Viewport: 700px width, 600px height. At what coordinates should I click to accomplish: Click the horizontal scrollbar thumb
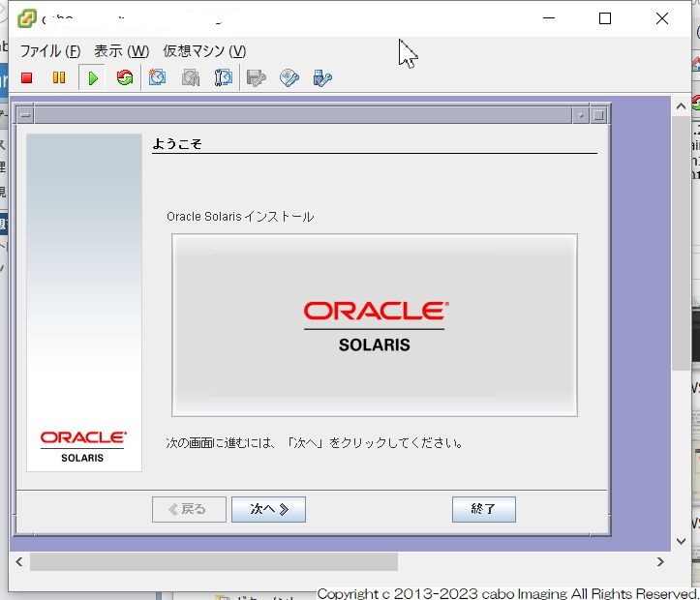214,561
